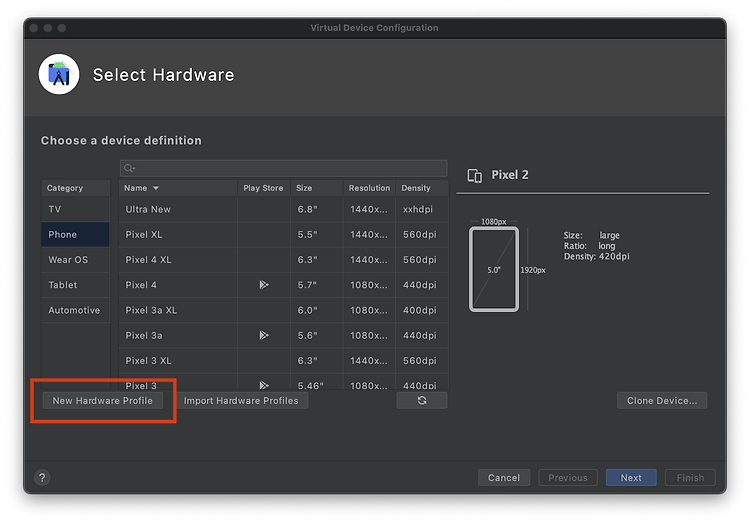Focus the device search field

[284, 168]
